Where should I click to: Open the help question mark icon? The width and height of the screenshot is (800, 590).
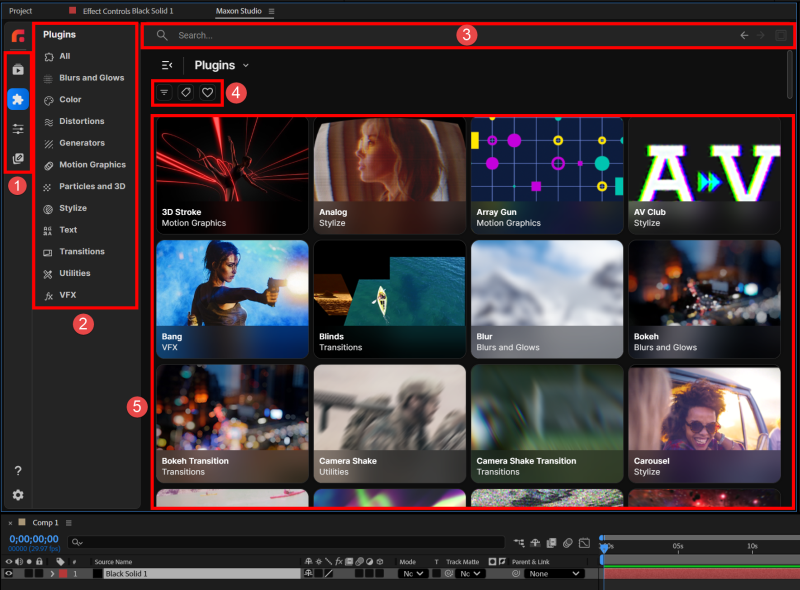(17, 471)
